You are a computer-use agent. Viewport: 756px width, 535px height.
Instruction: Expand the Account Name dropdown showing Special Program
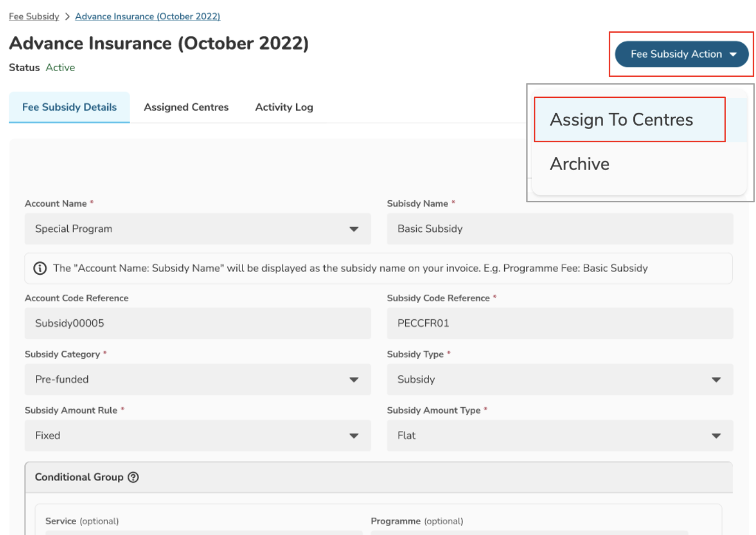[x=197, y=229]
